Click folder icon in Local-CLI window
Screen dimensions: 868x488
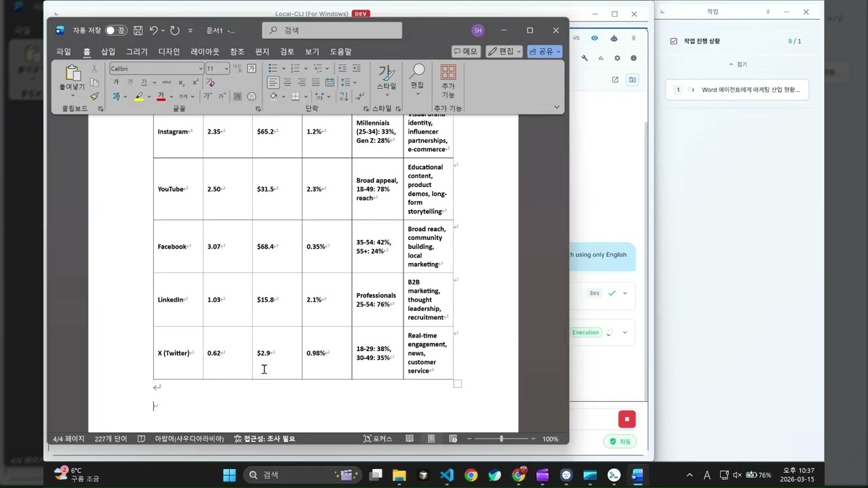(x=633, y=79)
